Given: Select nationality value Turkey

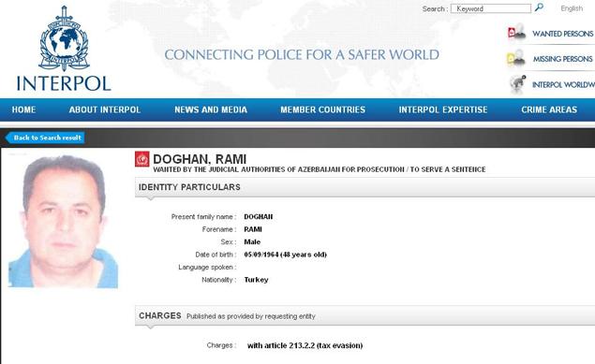Looking at the screenshot, I should (x=256, y=280).
